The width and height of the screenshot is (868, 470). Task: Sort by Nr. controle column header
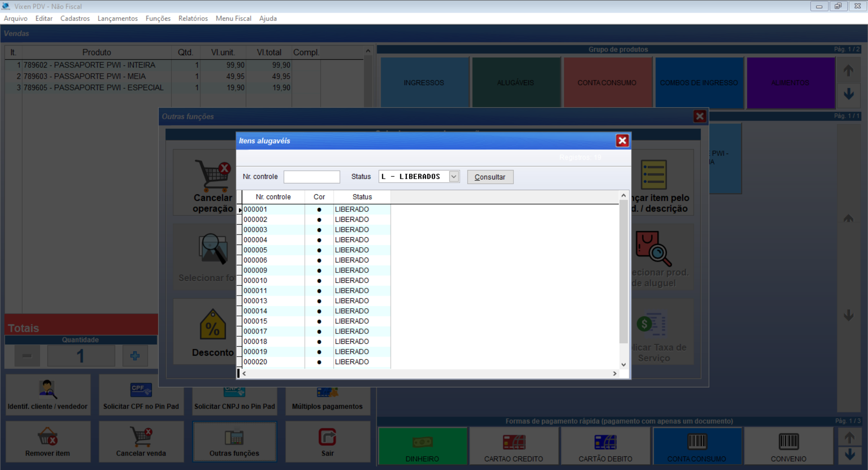(x=273, y=197)
